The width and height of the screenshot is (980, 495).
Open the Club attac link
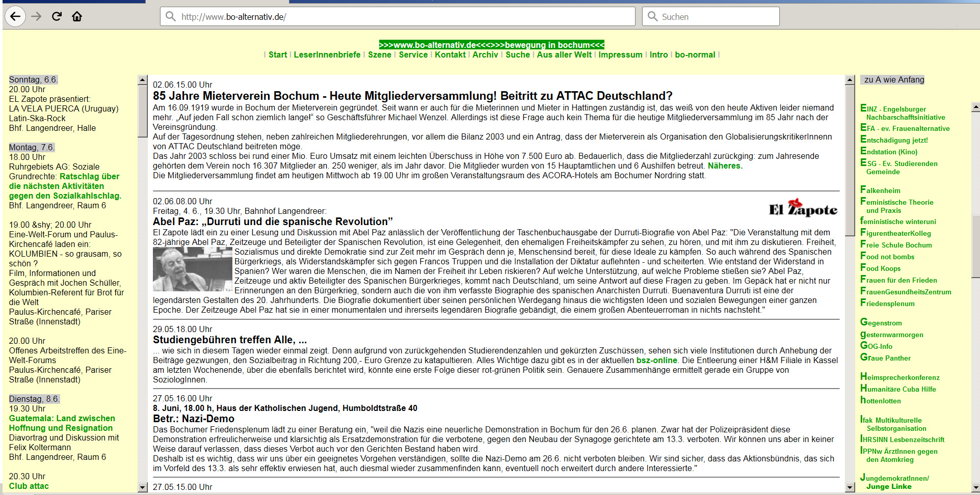29,486
